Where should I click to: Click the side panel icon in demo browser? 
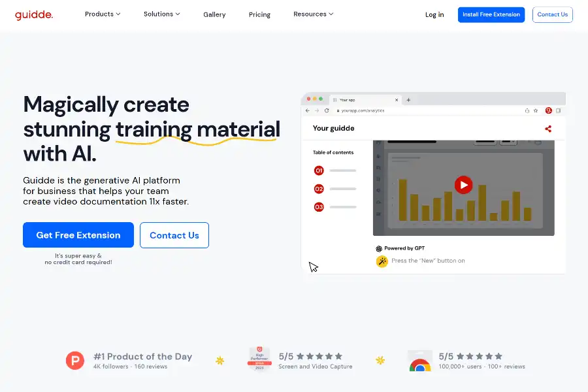pyautogui.click(x=559, y=110)
